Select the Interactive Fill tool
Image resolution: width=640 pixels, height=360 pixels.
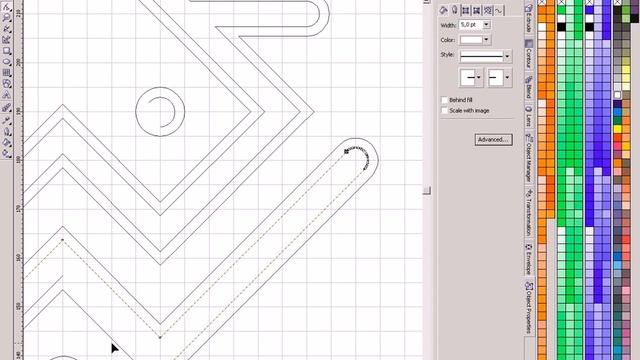tap(7, 153)
